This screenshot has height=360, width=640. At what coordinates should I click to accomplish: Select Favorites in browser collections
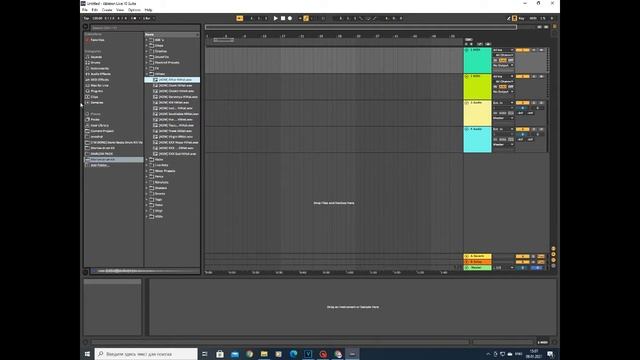(97, 40)
